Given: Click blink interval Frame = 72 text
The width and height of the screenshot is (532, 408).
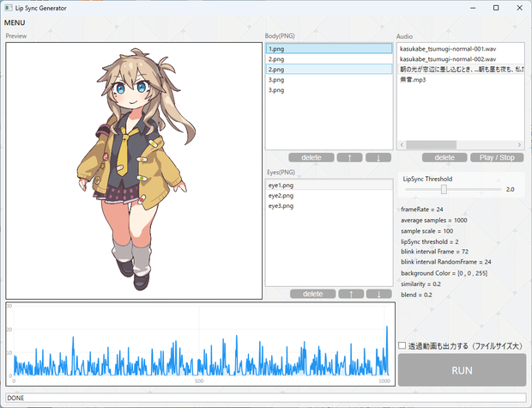Looking at the screenshot, I should pyautogui.click(x=435, y=252).
